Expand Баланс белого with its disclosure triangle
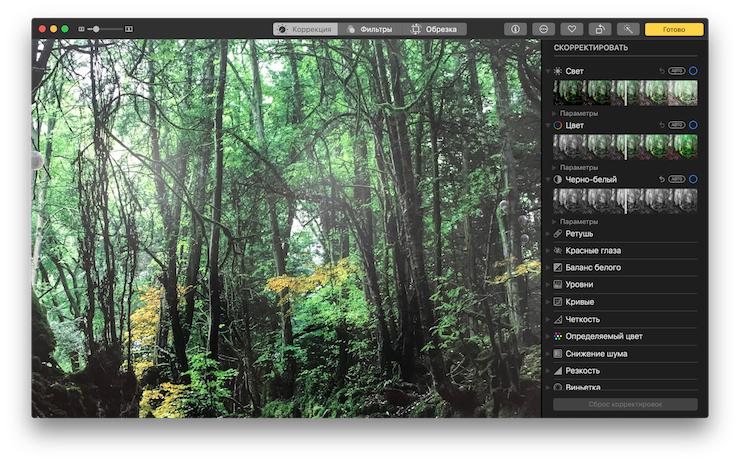 coord(548,268)
